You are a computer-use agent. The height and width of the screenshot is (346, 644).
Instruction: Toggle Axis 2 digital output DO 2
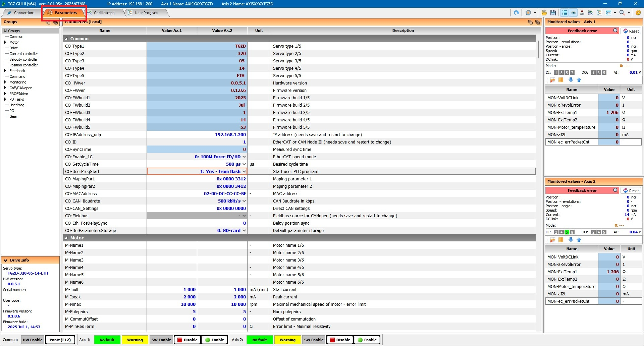[593, 232]
